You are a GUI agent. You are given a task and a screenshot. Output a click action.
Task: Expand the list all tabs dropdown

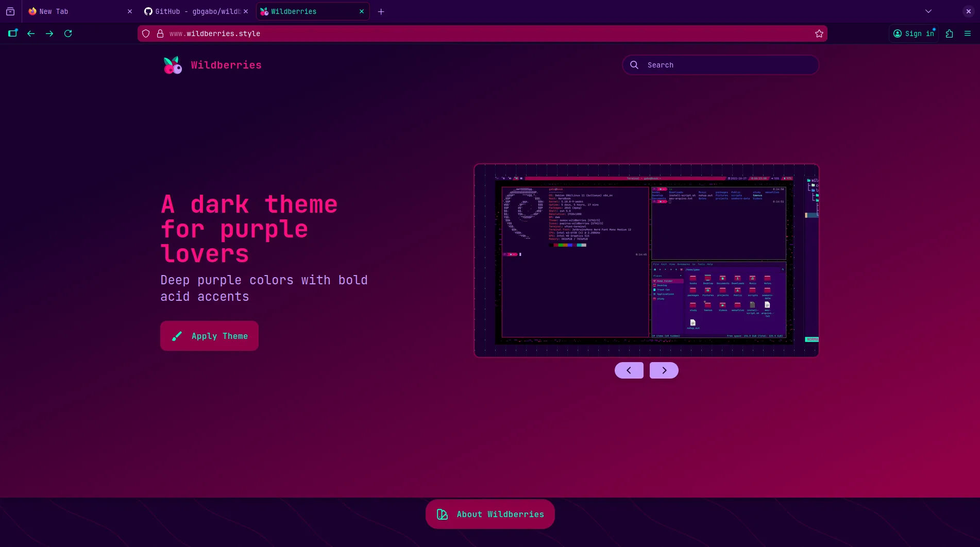click(x=928, y=11)
